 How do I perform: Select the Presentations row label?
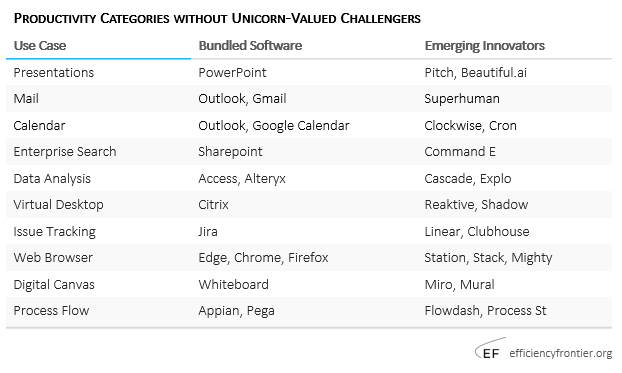54,73
